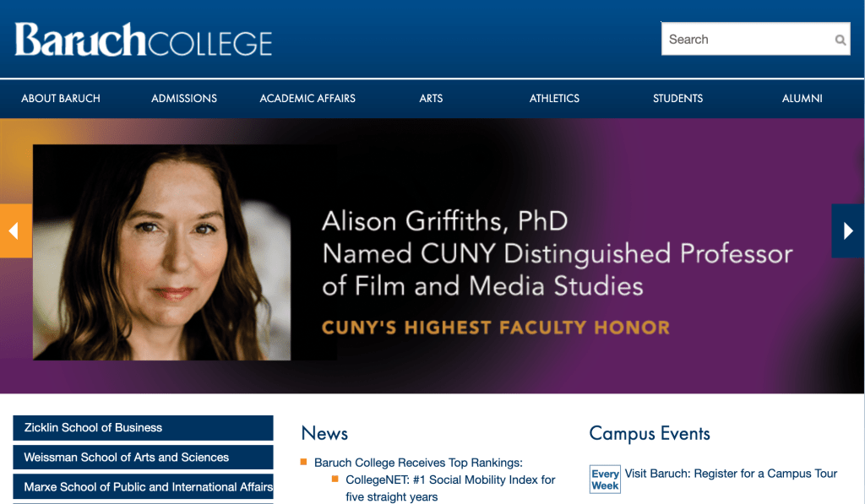Open the Athletics navigation item
The width and height of the screenshot is (865, 504).
[x=554, y=99]
